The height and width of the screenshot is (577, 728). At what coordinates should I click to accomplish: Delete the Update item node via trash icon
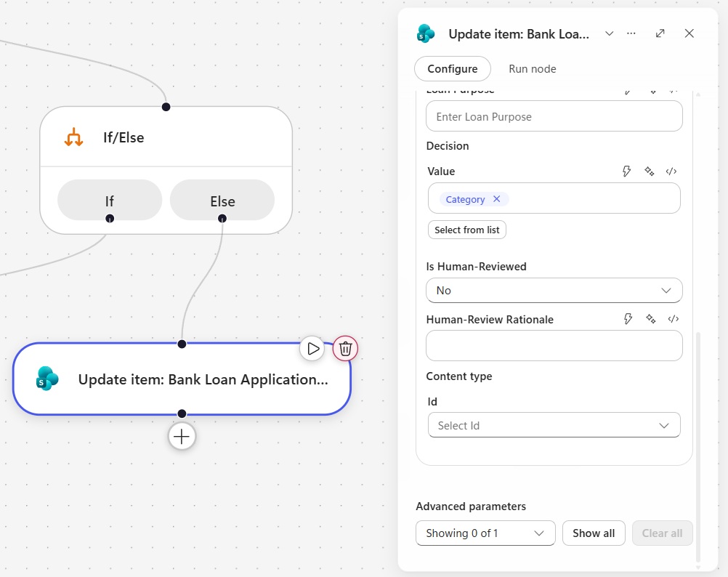point(345,349)
